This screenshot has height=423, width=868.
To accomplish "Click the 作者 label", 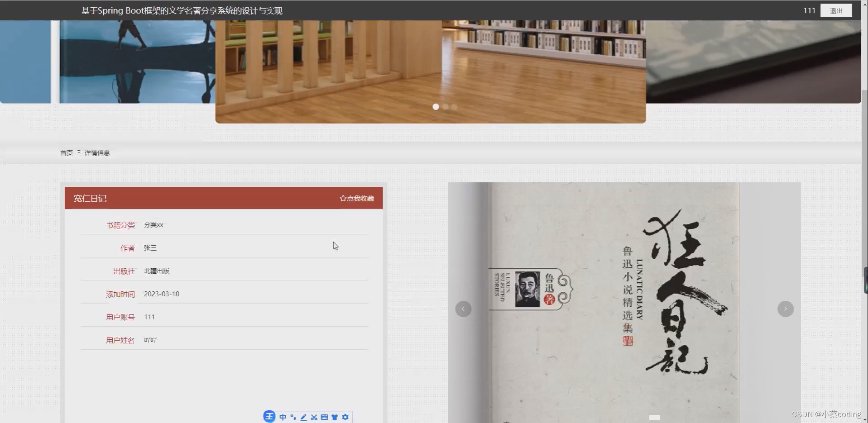I will (128, 248).
